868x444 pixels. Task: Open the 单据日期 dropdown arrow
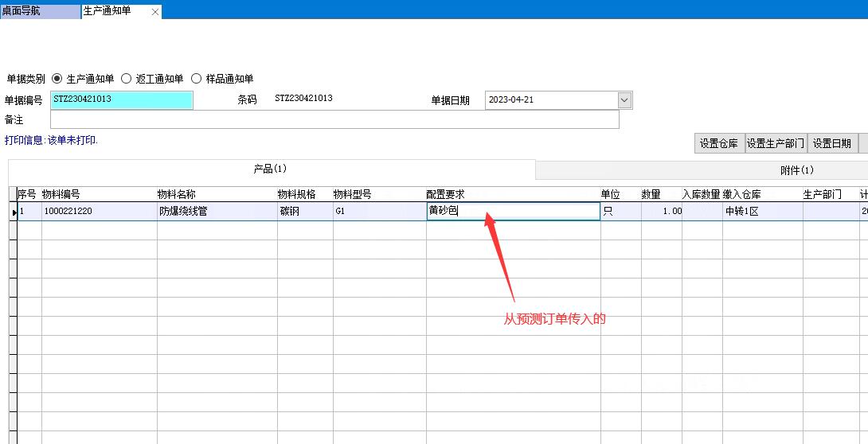(624, 100)
